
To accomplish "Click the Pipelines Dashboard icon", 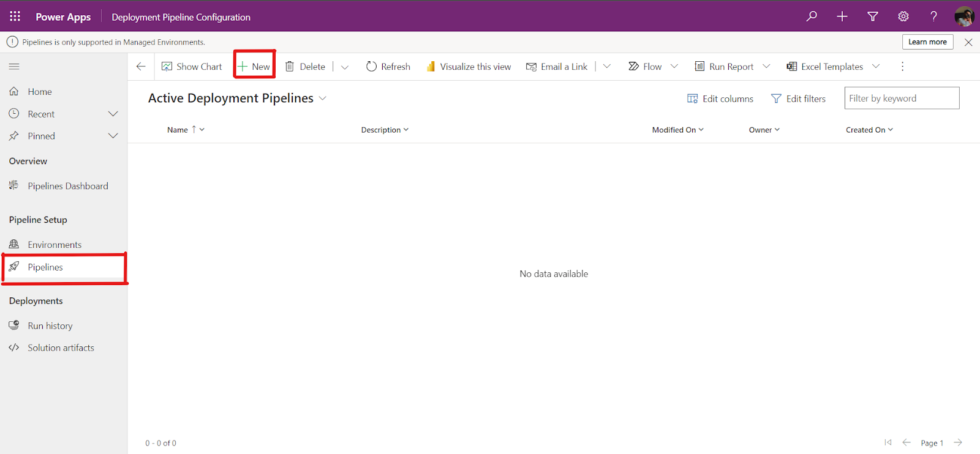I will coord(14,185).
